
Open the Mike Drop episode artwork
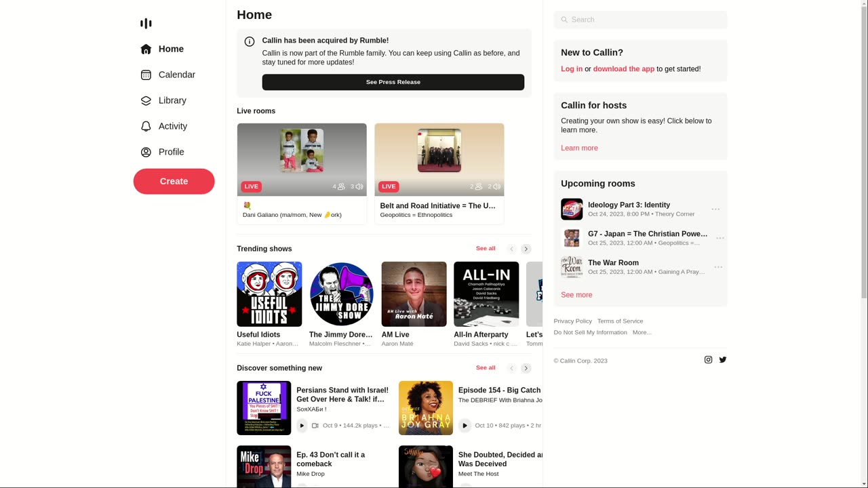(x=264, y=466)
